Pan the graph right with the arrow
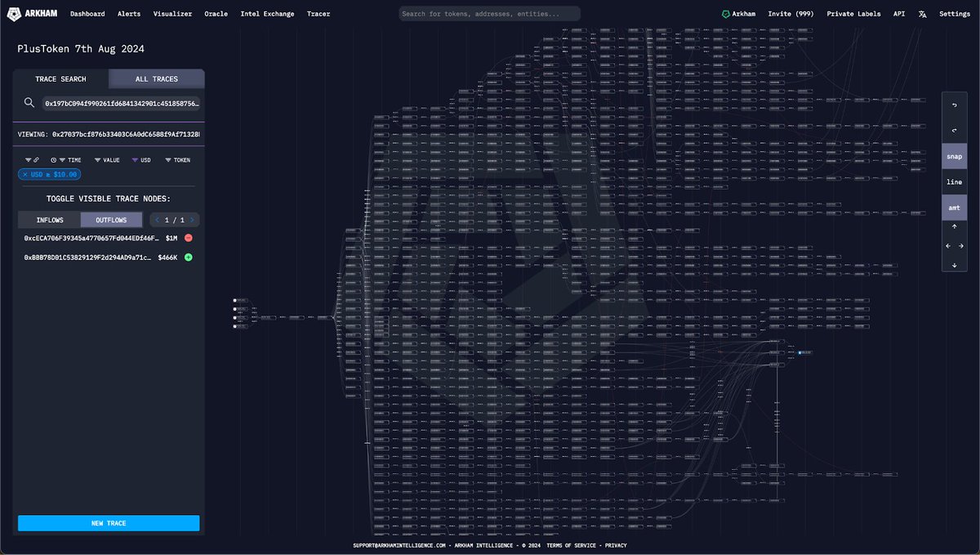 (961, 246)
